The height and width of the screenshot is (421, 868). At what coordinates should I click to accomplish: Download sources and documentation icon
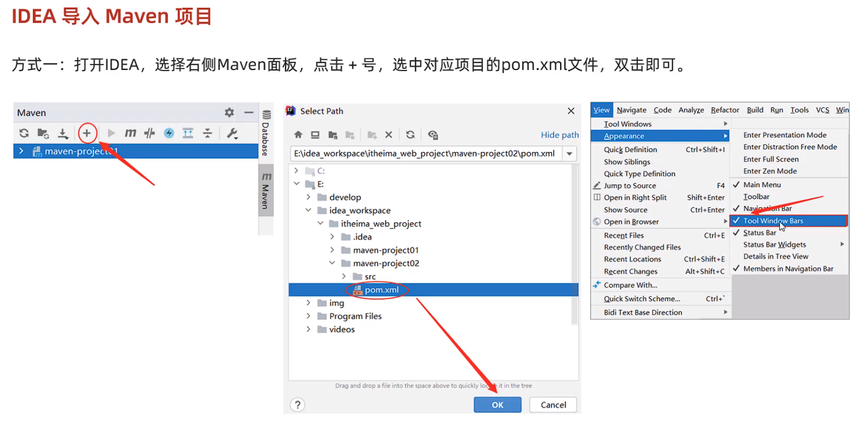point(63,133)
